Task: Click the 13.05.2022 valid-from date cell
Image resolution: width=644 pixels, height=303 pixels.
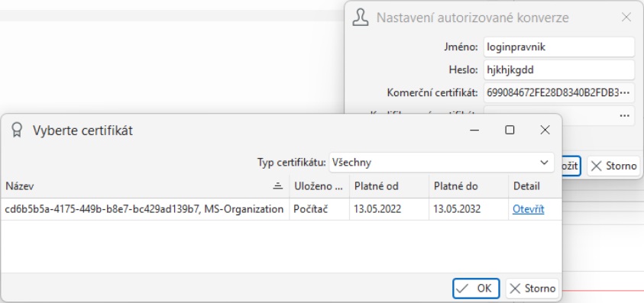Action: (x=389, y=209)
